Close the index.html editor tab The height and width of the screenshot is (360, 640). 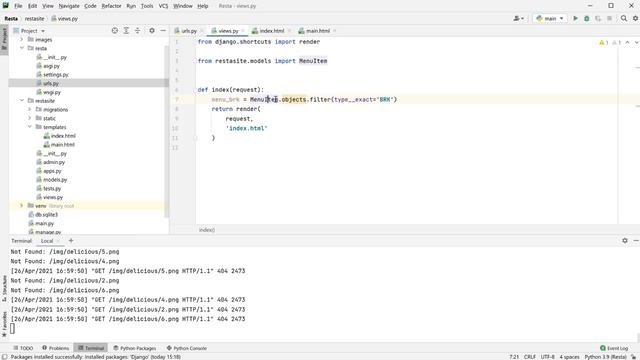click(x=289, y=31)
